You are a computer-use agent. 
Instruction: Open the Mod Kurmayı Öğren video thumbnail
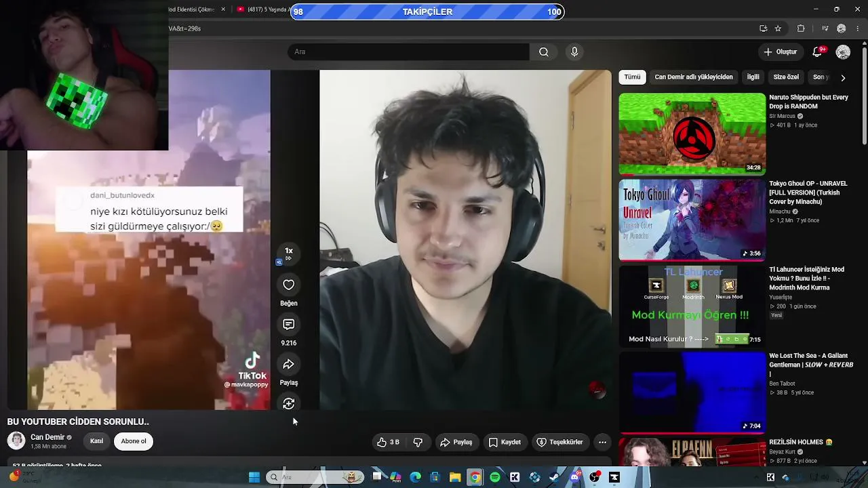pyautogui.click(x=692, y=306)
